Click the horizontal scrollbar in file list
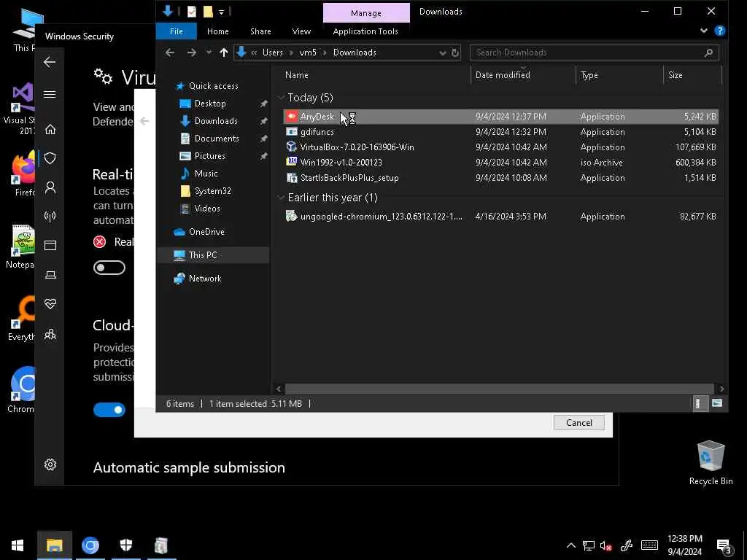Image resolution: width=747 pixels, height=560 pixels. (x=499, y=389)
